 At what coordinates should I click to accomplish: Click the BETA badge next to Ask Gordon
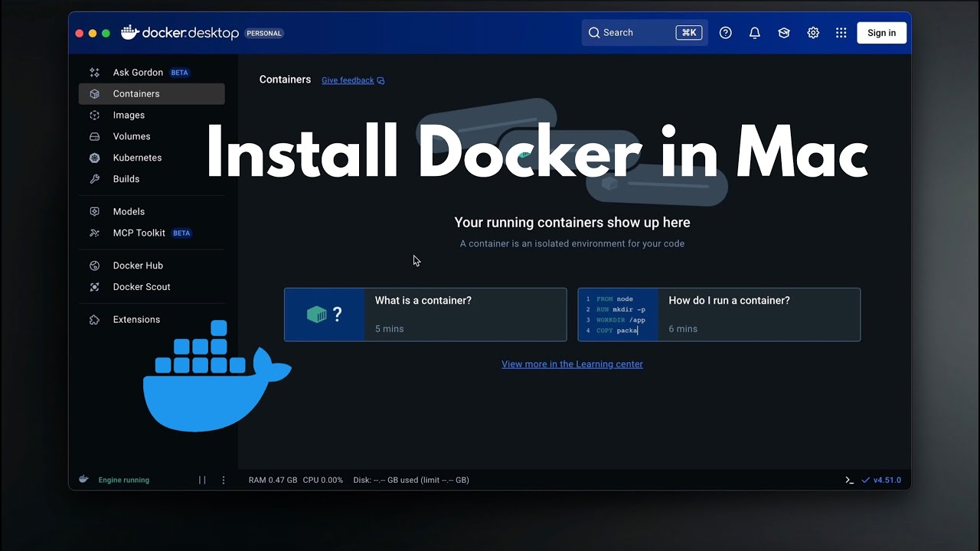pos(179,73)
